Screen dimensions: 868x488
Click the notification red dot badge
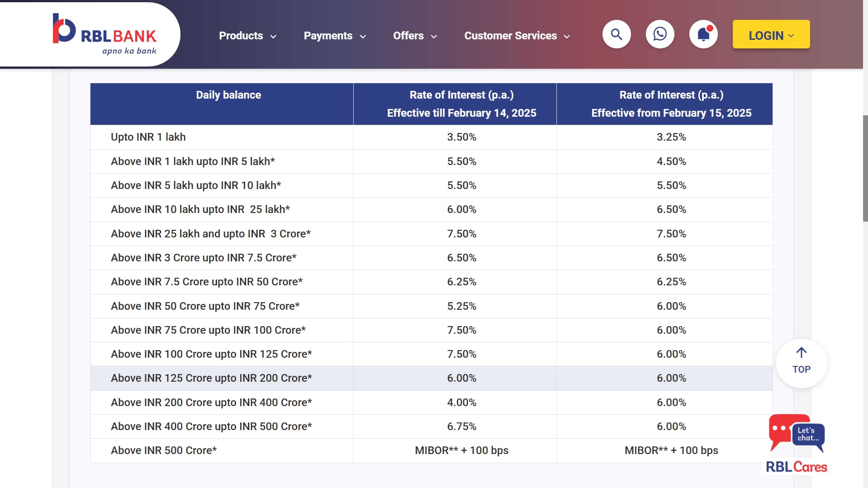pos(711,27)
